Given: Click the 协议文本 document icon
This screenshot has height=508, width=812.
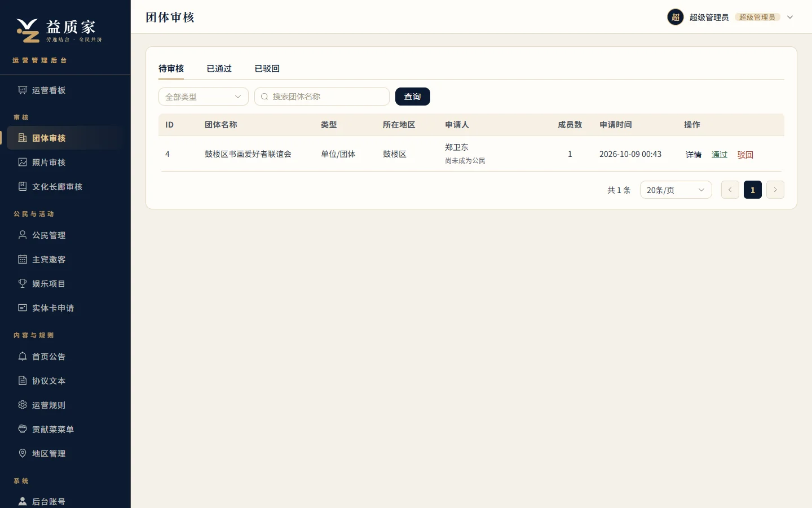Looking at the screenshot, I should [x=23, y=381].
